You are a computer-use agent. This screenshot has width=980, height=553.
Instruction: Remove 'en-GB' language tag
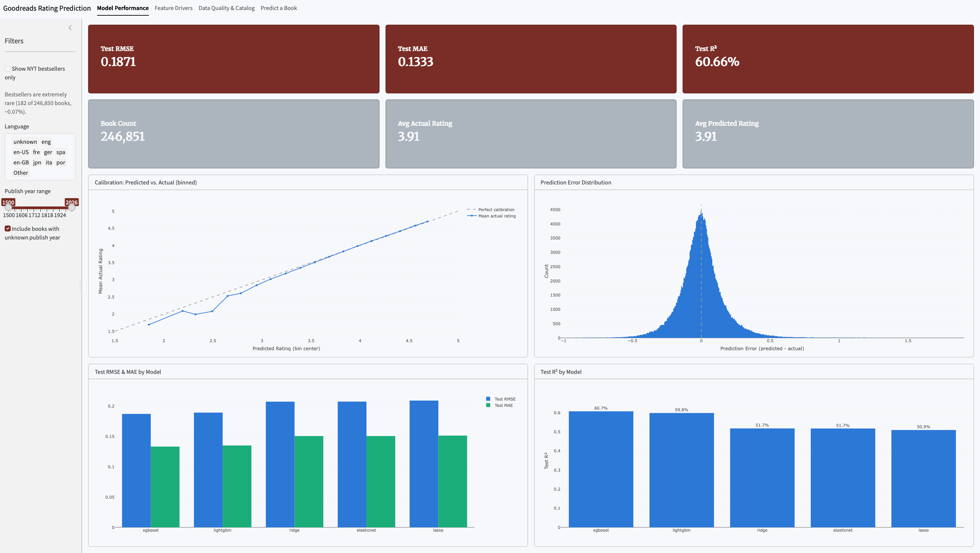[21, 162]
